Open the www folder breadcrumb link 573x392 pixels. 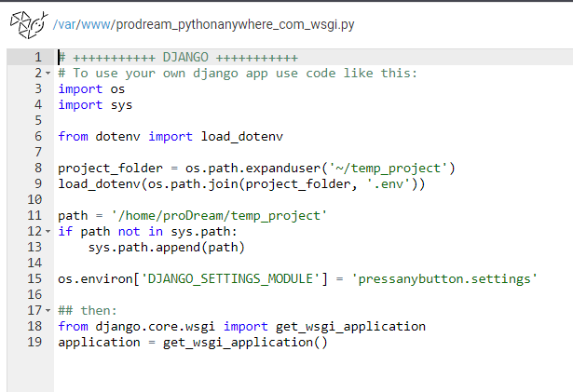point(95,24)
